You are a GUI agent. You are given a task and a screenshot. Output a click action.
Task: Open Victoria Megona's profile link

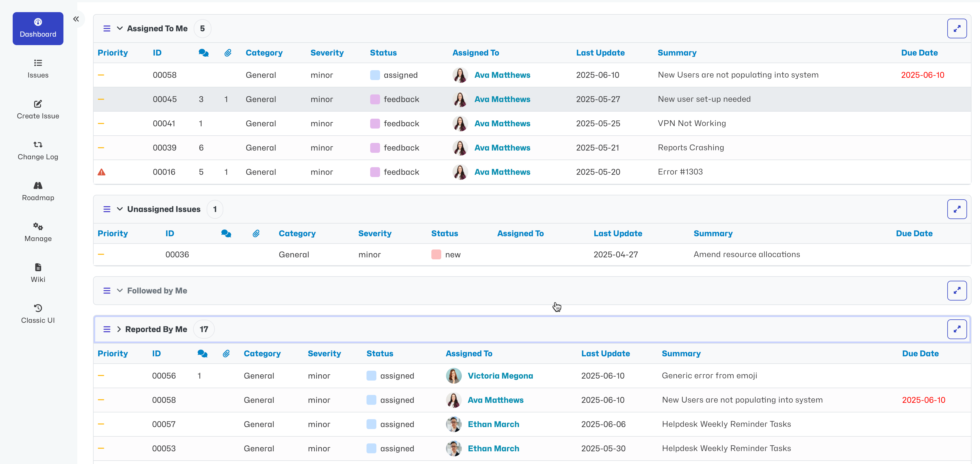(500, 376)
